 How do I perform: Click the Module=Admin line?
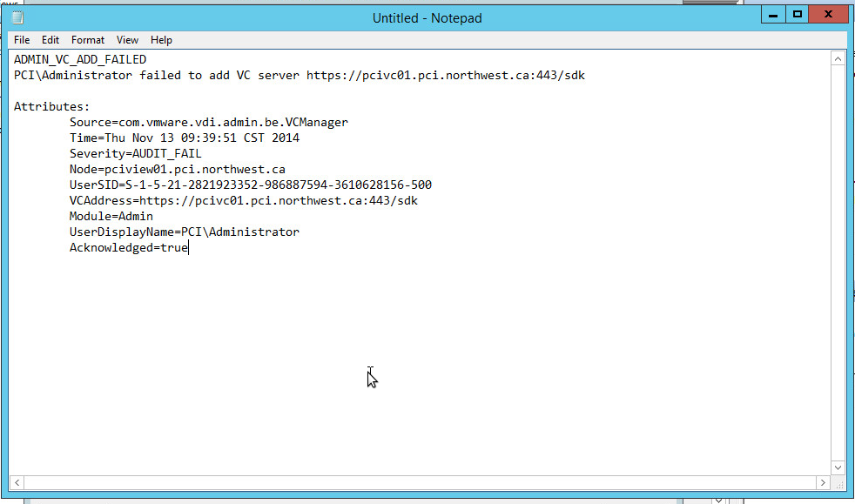click(111, 217)
